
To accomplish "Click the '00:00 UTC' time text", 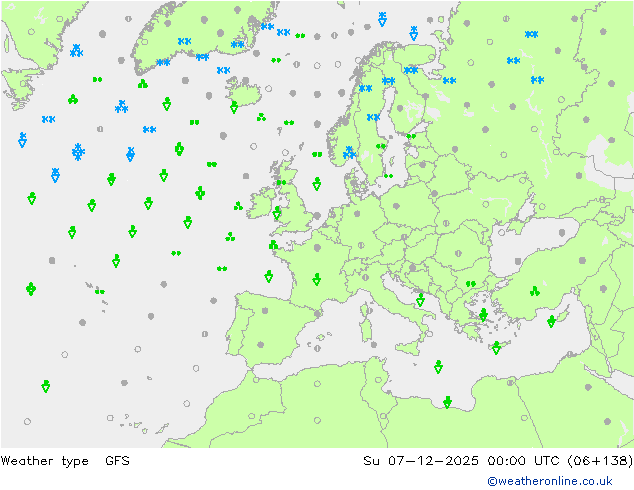I will click(523, 460).
